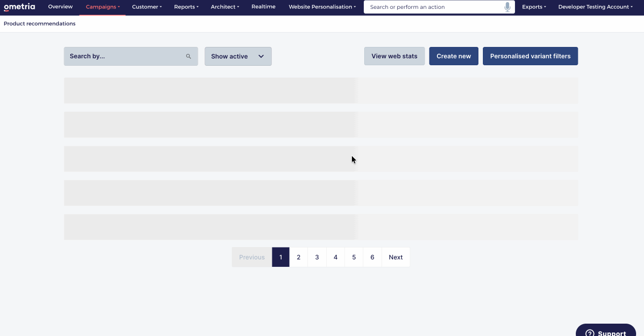Click the Support help icon
This screenshot has height=336, width=644.
tap(589, 334)
